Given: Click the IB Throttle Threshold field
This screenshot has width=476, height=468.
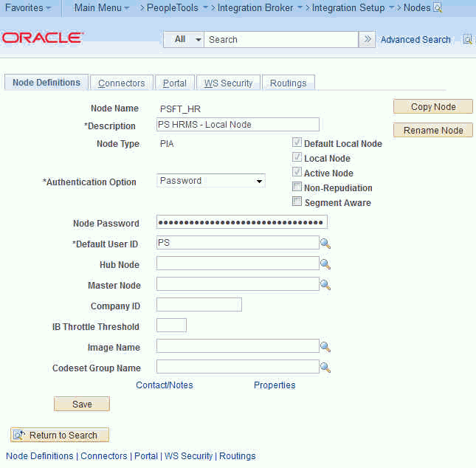Looking at the screenshot, I should click(171, 326).
